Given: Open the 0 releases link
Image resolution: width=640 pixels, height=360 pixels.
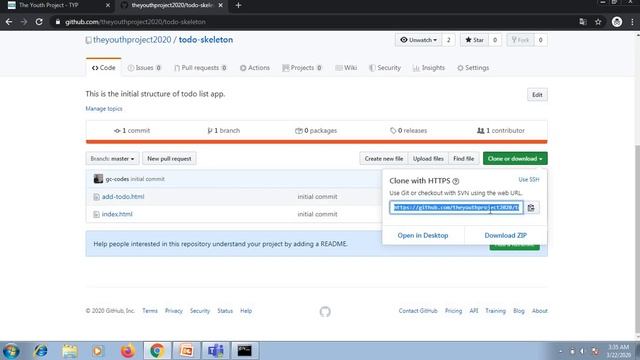Looking at the screenshot, I should coord(409,131).
